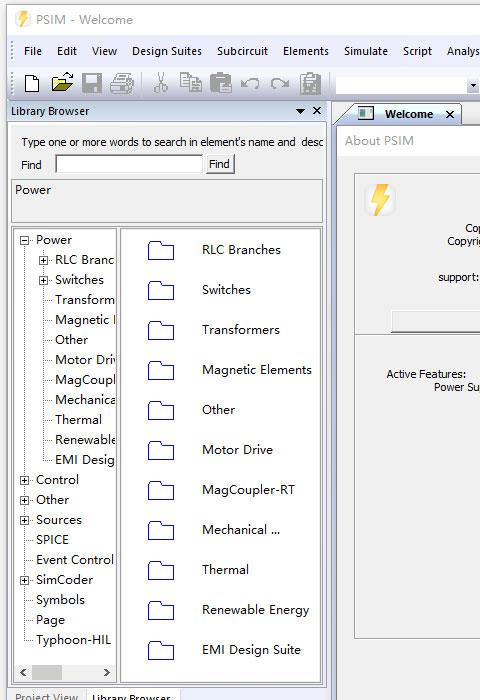The width and height of the screenshot is (480, 700).
Task: Switch to the Project View tab
Action: pyautogui.click(x=46, y=696)
